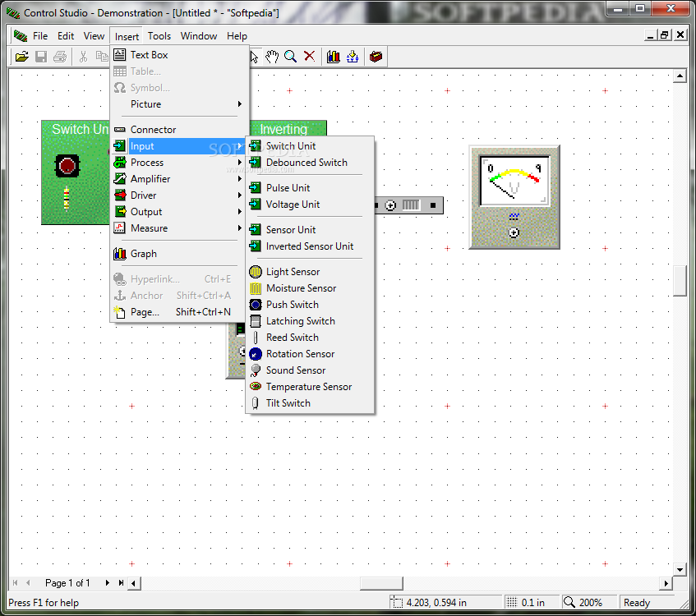696x616 pixels.
Task: Insert a Text Box
Action: [179, 55]
